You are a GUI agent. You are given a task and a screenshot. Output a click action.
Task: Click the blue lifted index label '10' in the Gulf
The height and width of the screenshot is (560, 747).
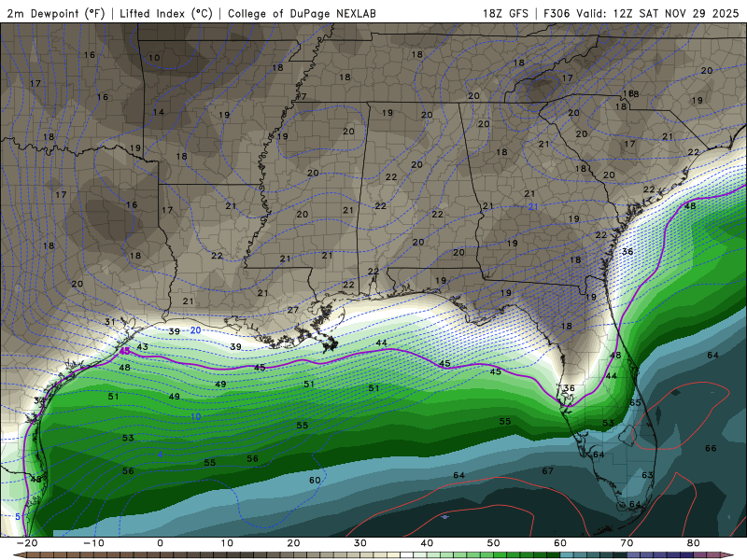196,416
